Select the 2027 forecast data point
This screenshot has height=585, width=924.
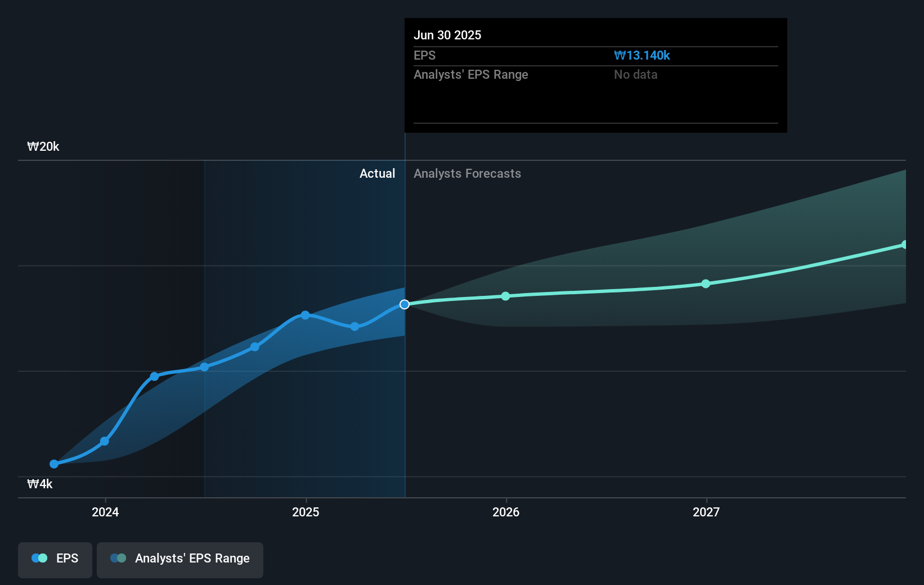point(706,284)
